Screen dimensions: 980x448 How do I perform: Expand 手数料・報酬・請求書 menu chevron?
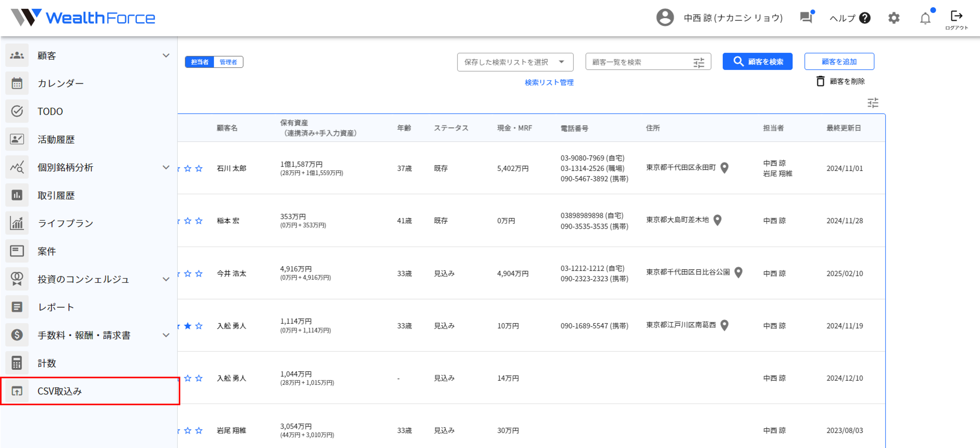tap(166, 335)
